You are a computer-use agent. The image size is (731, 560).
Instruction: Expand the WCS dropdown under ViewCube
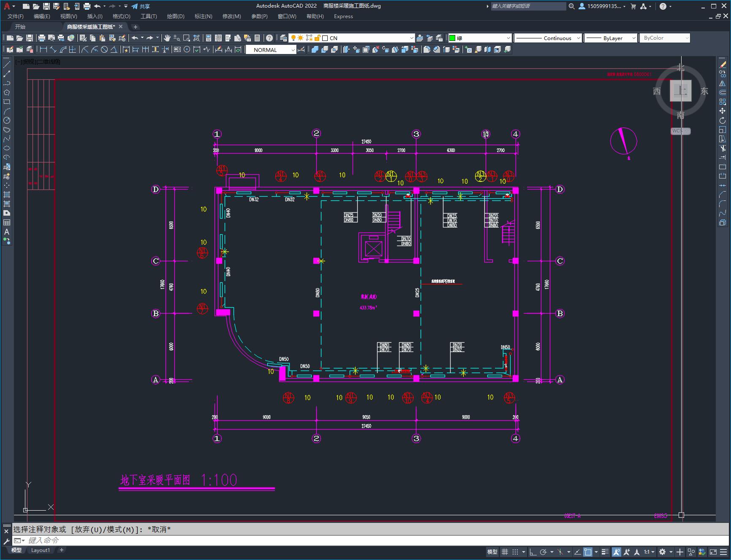(x=688, y=131)
